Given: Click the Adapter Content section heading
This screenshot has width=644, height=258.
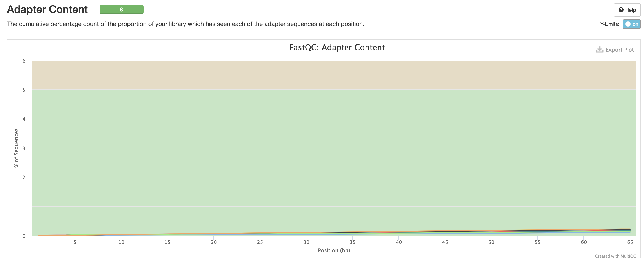Looking at the screenshot, I should click(47, 9).
